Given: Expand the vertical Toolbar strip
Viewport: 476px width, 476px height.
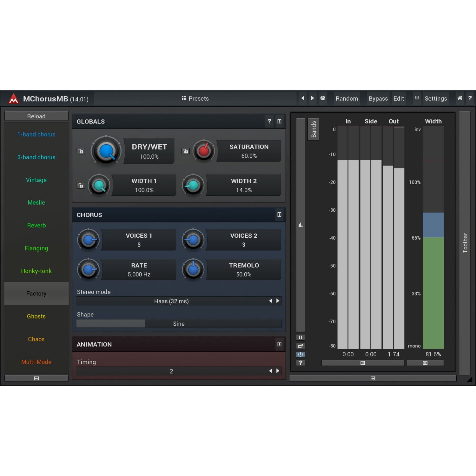Looking at the screenshot, I should click(x=465, y=243).
